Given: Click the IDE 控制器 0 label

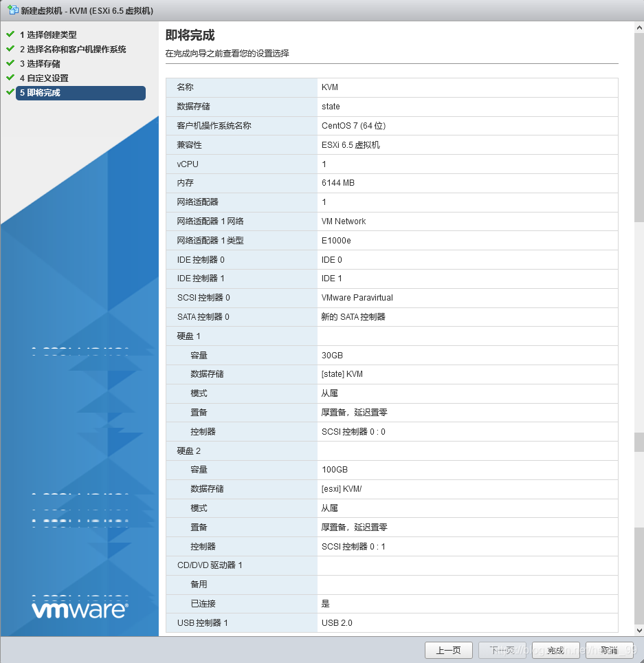Looking at the screenshot, I should pos(201,259).
